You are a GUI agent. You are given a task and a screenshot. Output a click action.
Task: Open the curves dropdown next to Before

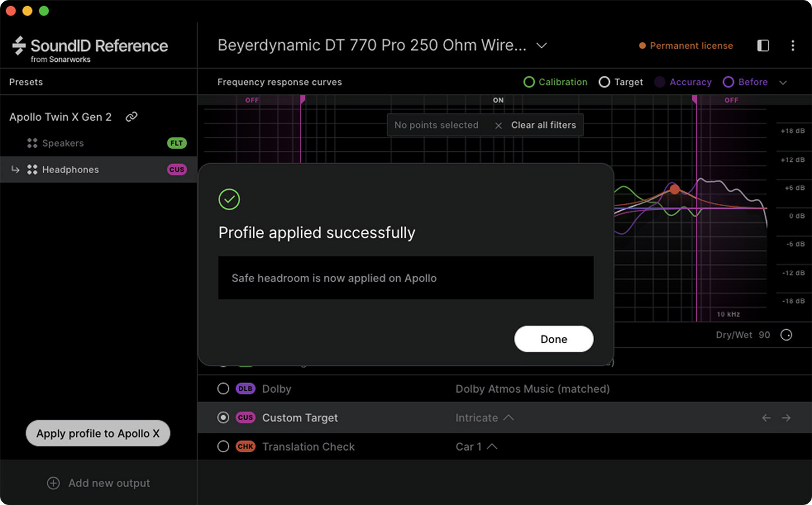[x=783, y=82]
